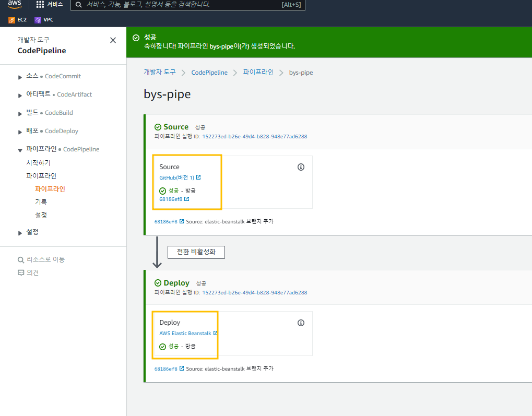
Task: Open 기록 in the sidebar
Action: coord(41,202)
